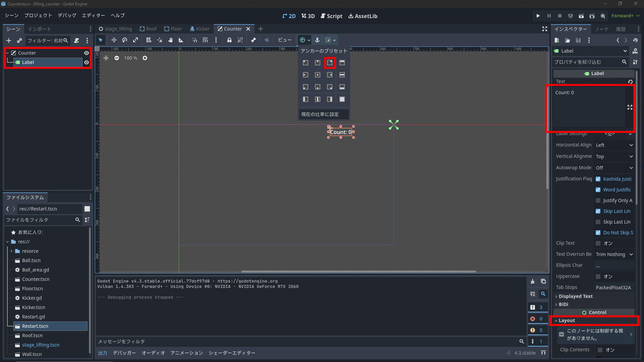The image size is (644, 362).
Task: Activate the Pan tool
Action: (x=170, y=40)
